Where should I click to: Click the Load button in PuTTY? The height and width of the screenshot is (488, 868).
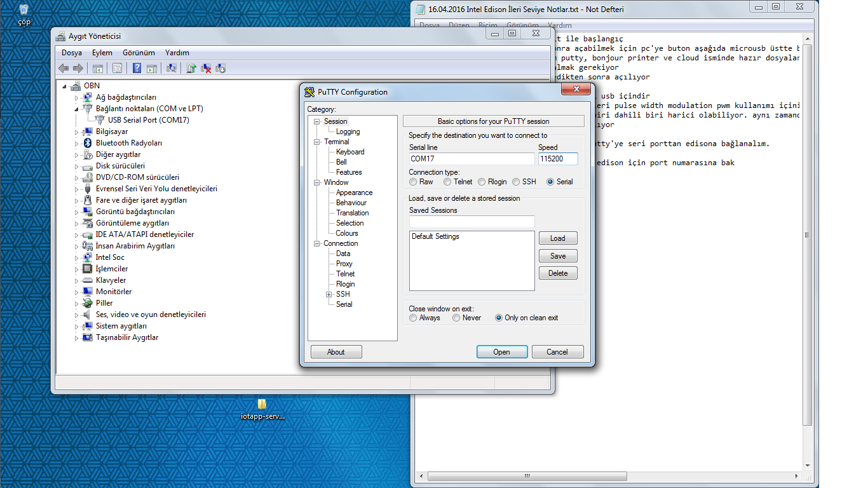point(558,238)
